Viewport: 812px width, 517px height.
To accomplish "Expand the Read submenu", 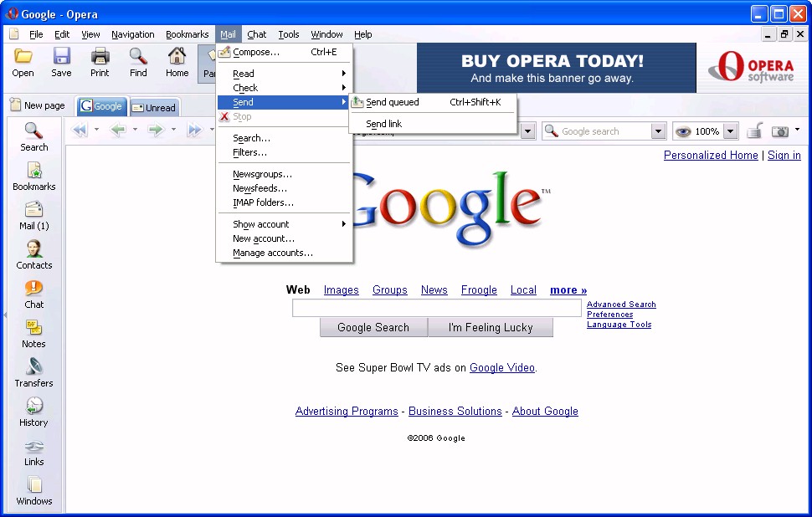I will click(x=285, y=74).
